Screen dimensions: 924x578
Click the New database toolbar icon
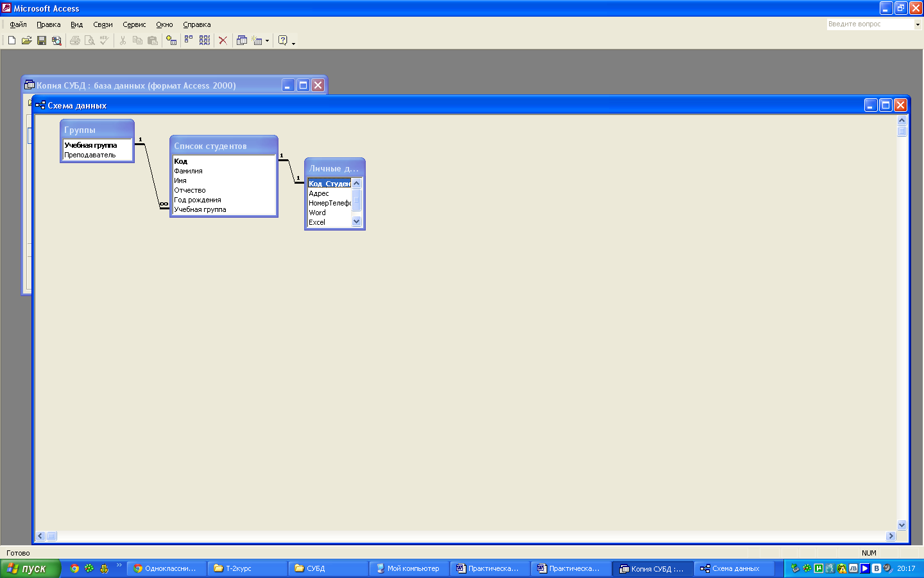point(12,40)
